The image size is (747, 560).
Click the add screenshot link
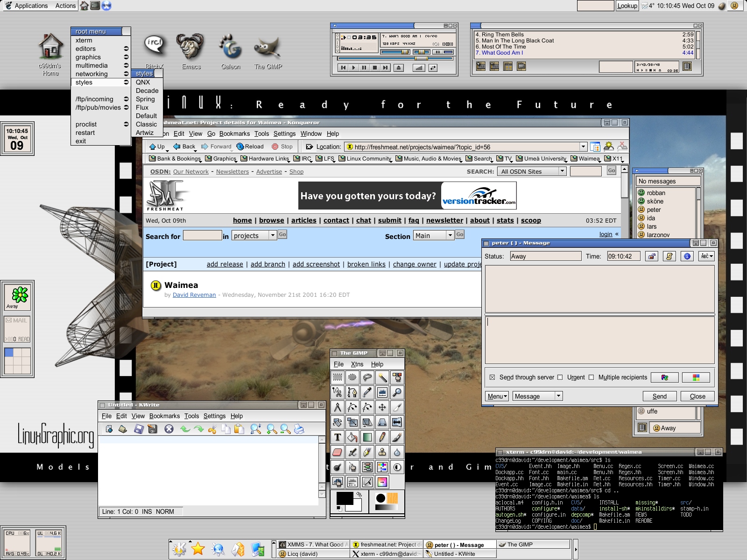point(316,264)
